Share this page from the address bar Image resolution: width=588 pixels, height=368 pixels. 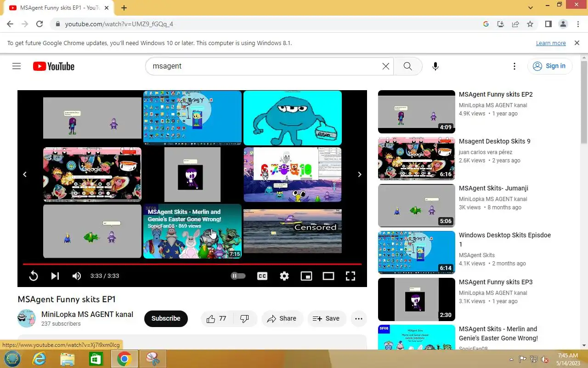(515, 24)
